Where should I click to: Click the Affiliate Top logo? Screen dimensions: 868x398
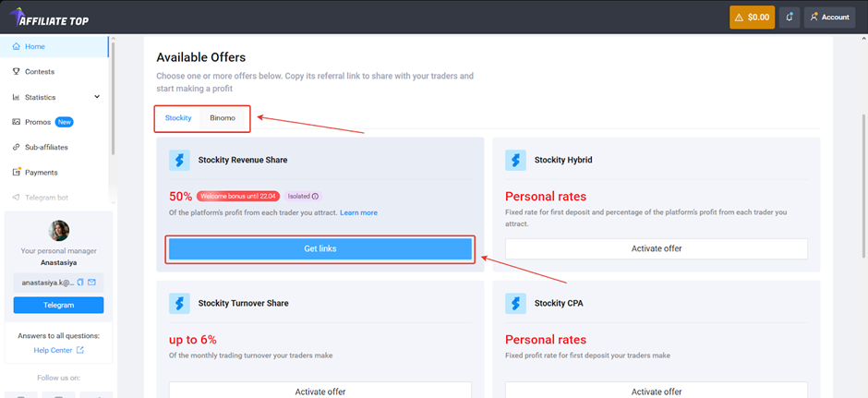pos(49,18)
